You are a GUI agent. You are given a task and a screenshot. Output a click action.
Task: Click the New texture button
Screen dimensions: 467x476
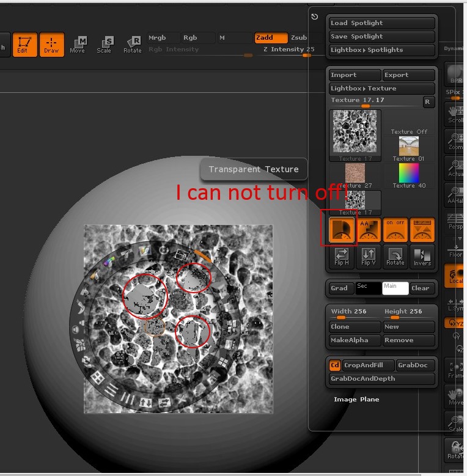[x=409, y=327]
